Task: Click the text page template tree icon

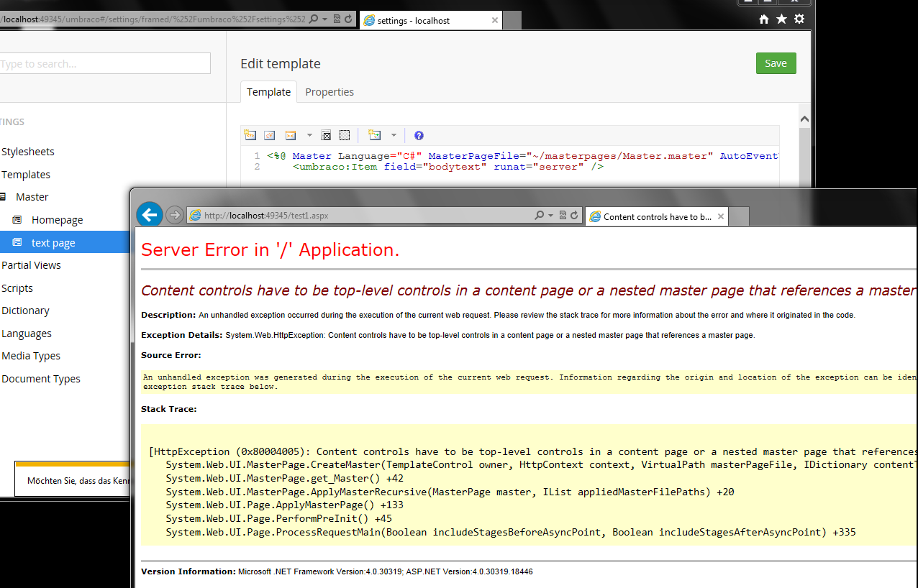Action: point(17,242)
